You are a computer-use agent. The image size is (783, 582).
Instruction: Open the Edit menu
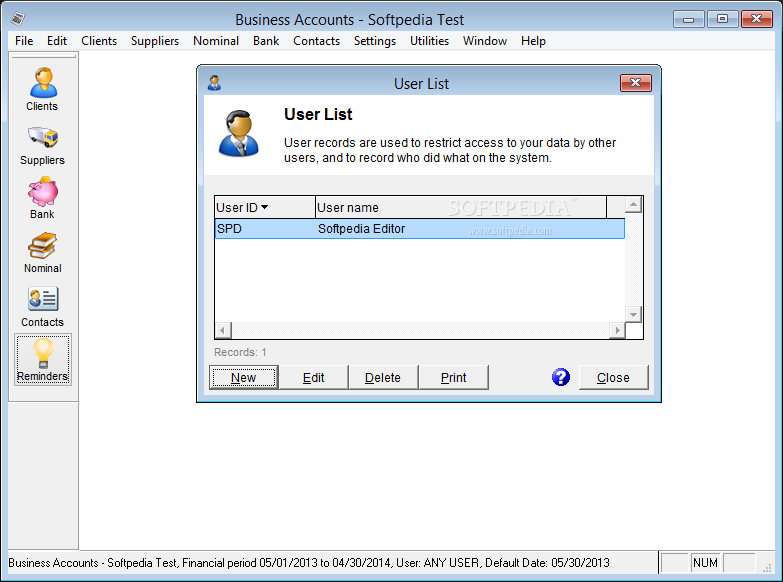click(x=57, y=41)
